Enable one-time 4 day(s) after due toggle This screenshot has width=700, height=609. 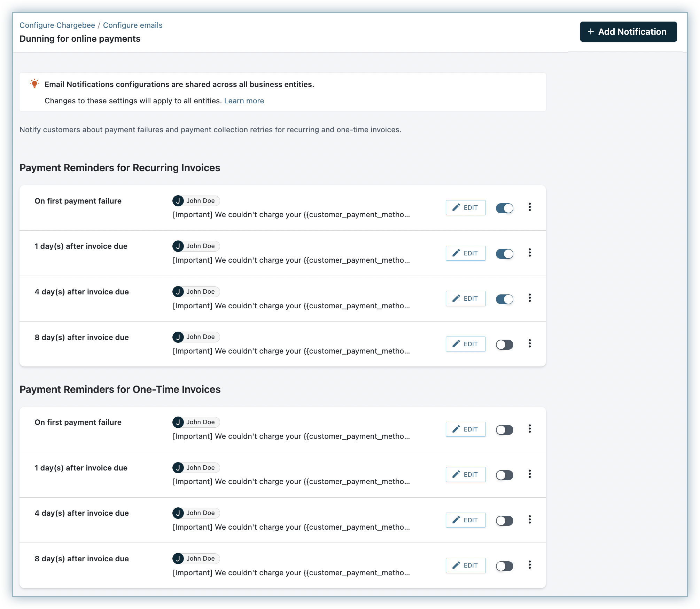pyautogui.click(x=504, y=521)
